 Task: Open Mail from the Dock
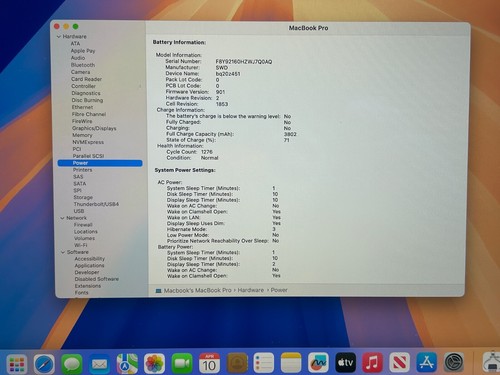click(99, 364)
